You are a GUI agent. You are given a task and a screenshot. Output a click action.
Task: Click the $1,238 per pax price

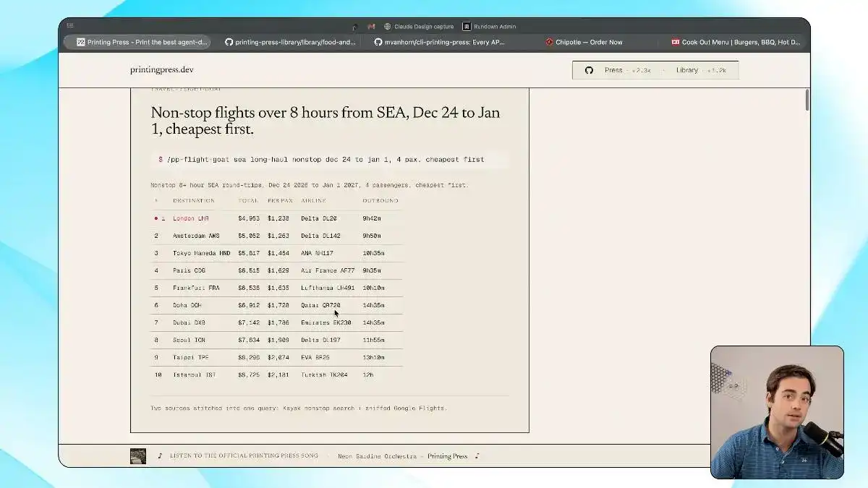pos(278,218)
